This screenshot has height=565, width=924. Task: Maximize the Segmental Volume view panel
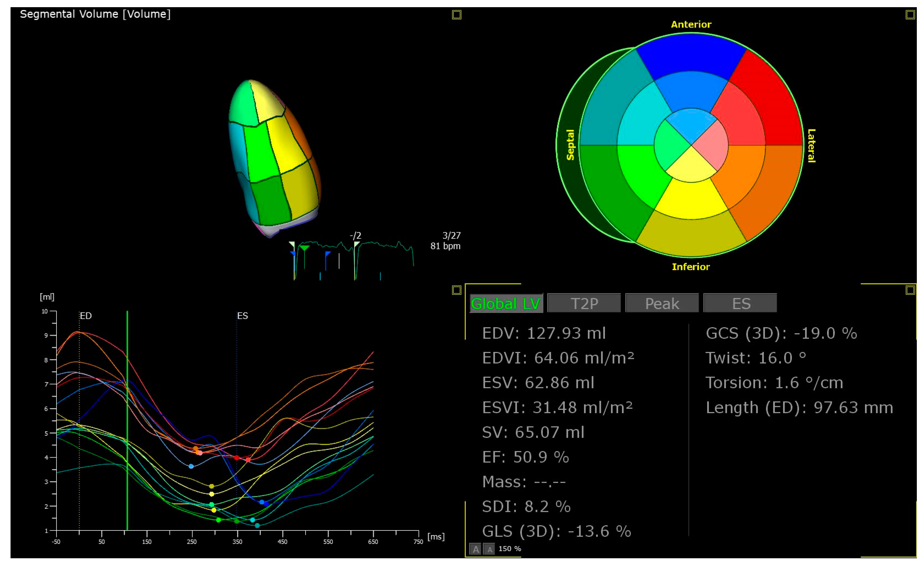[456, 15]
